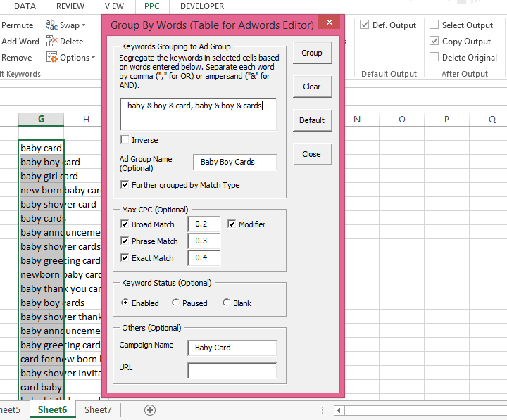507x420 pixels.
Task: Expand the Swap dropdown arrow
Action: [83, 25]
